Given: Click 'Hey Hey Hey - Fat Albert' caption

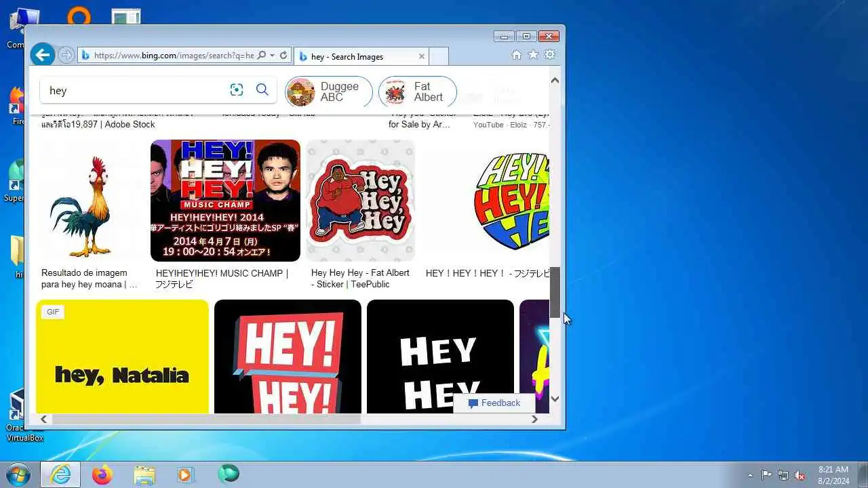Looking at the screenshot, I should [x=360, y=279].
